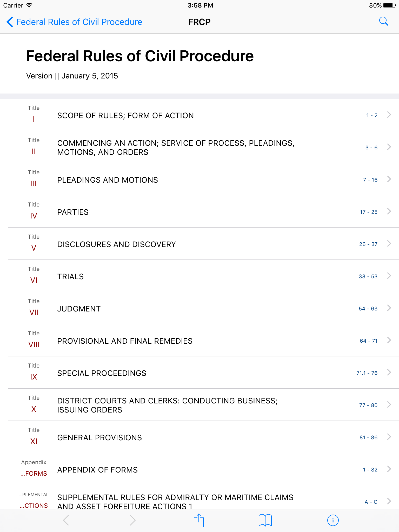Tap Title IV roman numeral label
The width and height of the screenshot is (399, 532).
34,216
